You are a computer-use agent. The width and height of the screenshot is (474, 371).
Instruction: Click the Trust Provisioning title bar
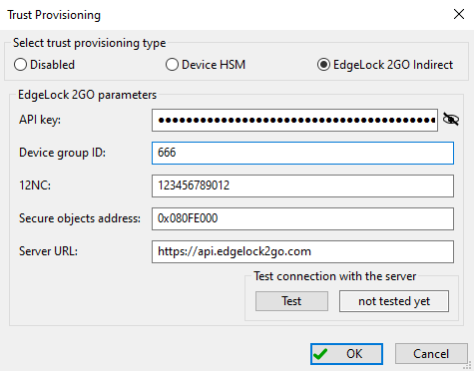(200, 15)
